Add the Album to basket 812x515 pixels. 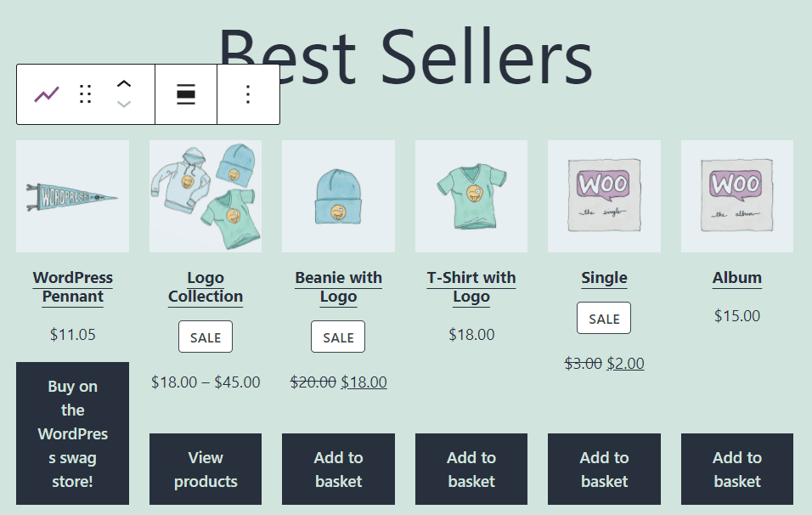pyautogui.click(x=736, y=469)
